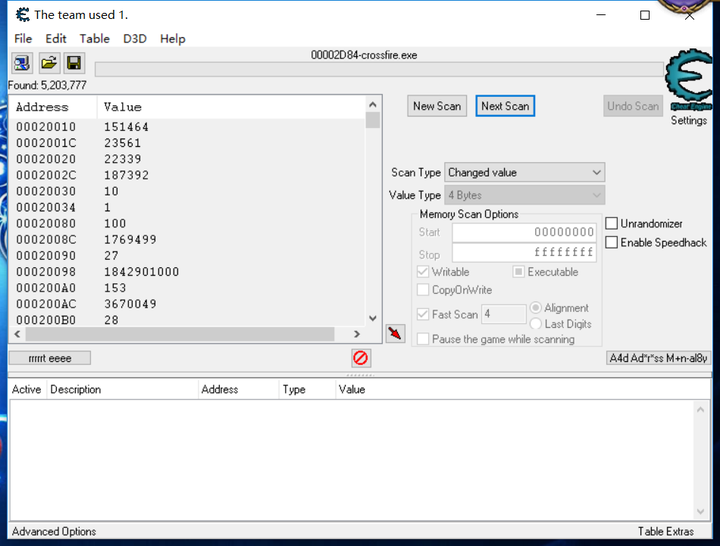Click the results scroll down arrow
This screenshot has width=720, height=546.
pyautogui.click(x=373, y=318)
